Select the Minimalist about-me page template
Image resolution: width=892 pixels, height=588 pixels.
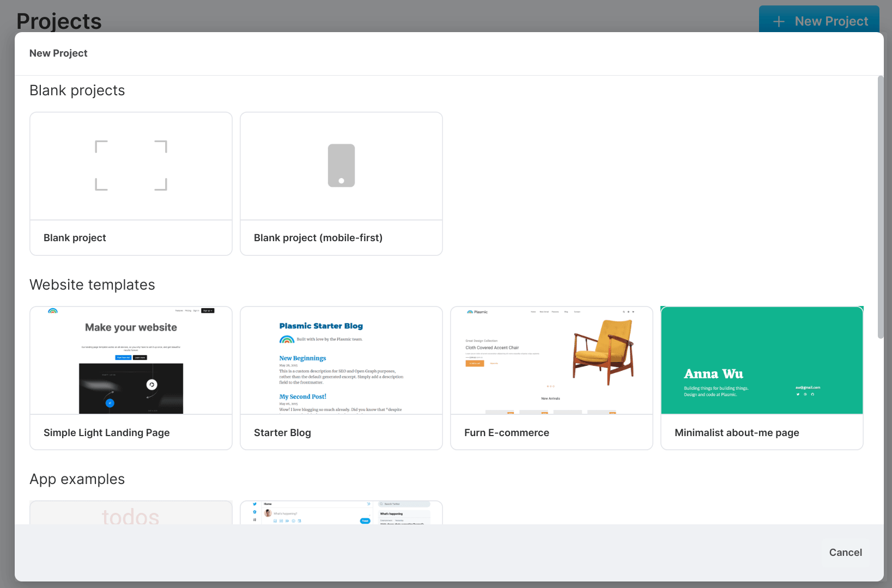tap(761, 377)
